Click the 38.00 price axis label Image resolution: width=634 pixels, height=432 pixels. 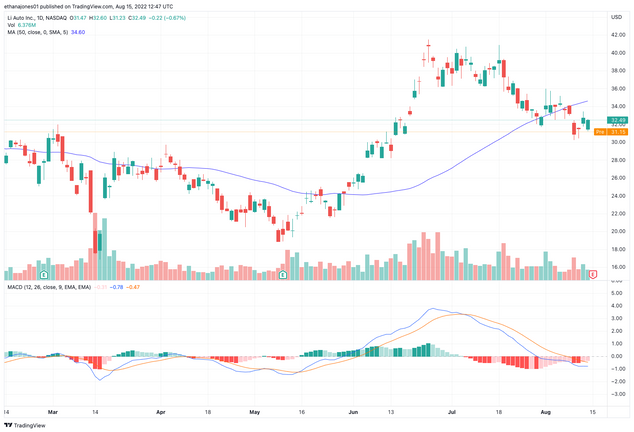[618, 71]
